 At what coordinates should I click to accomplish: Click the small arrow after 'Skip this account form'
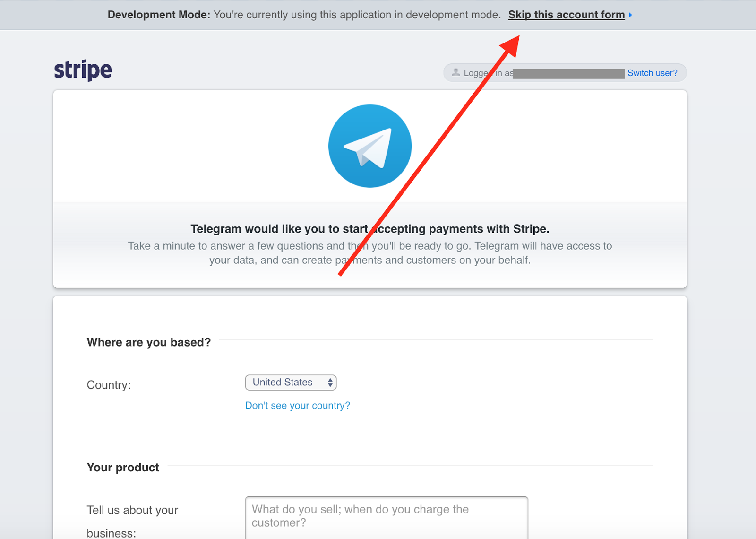pyautogui.click(x=630, y=15)
